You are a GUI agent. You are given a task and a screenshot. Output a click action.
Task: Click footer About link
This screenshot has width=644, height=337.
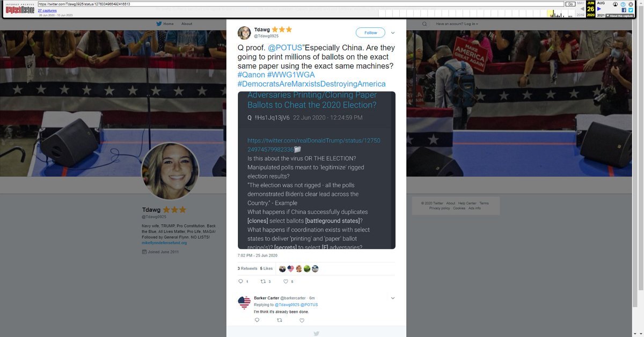(451, 203)
